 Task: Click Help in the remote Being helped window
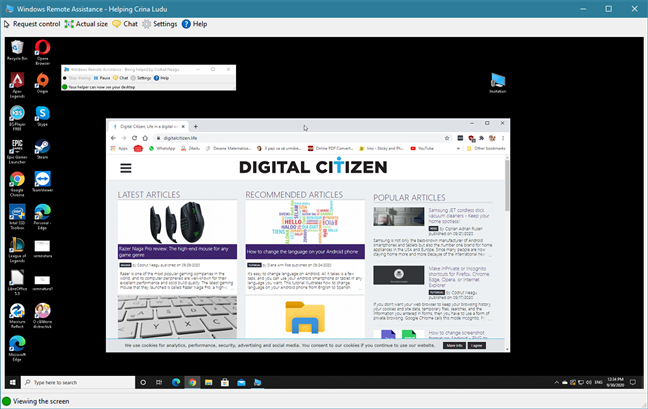coord(161,78)
